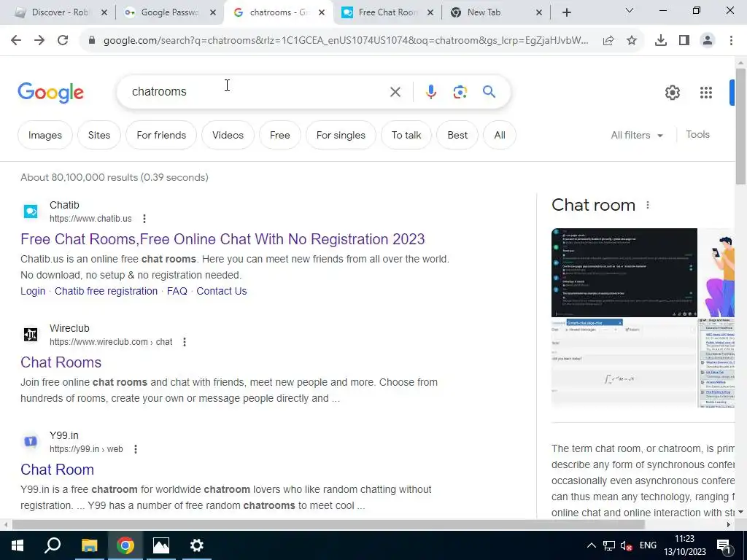Open the Chrome profile avatar
Image resolution: width=747 pixels, height=560 pixels.
point(708,41)
